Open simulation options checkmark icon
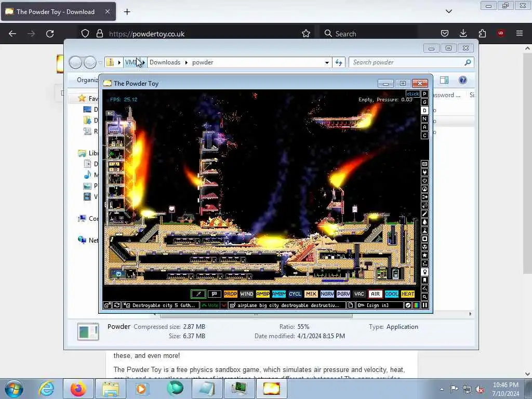The width and height of the screenshot is (532, 399). (408, 305)
